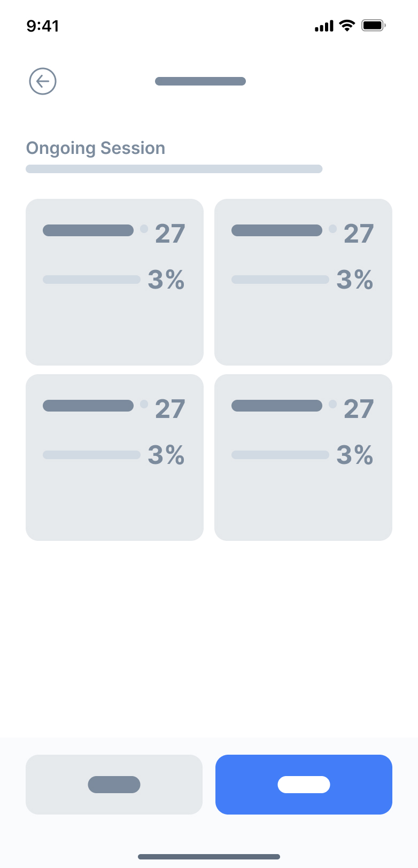
Task: Click the bottom-left card's light progress bar
Action: pos(91,455)
